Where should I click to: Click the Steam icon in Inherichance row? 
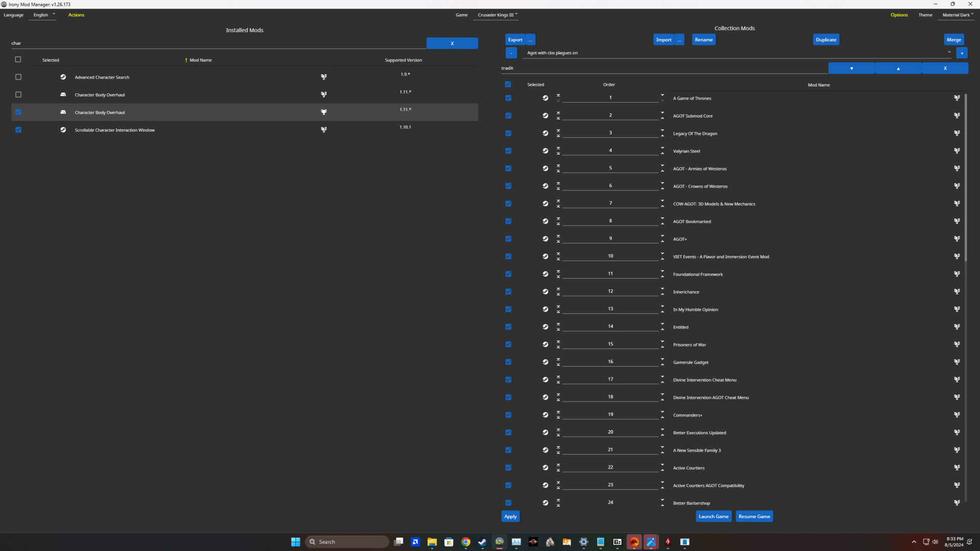546,291
